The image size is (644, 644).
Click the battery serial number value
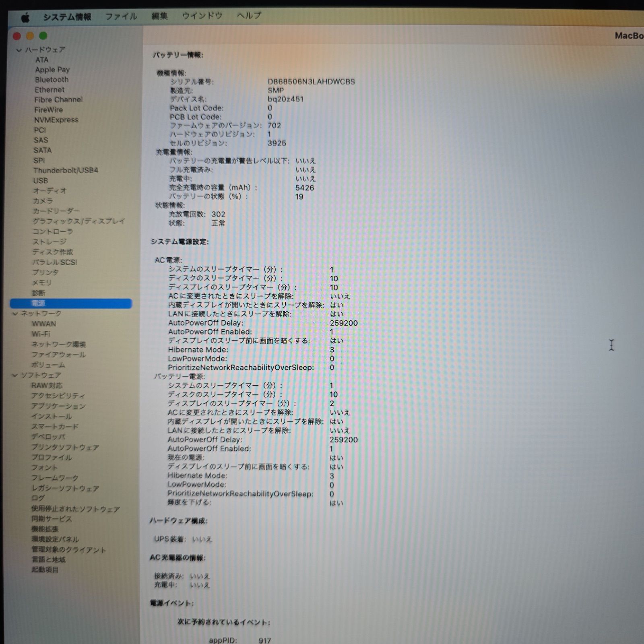(x=311, y=82)
